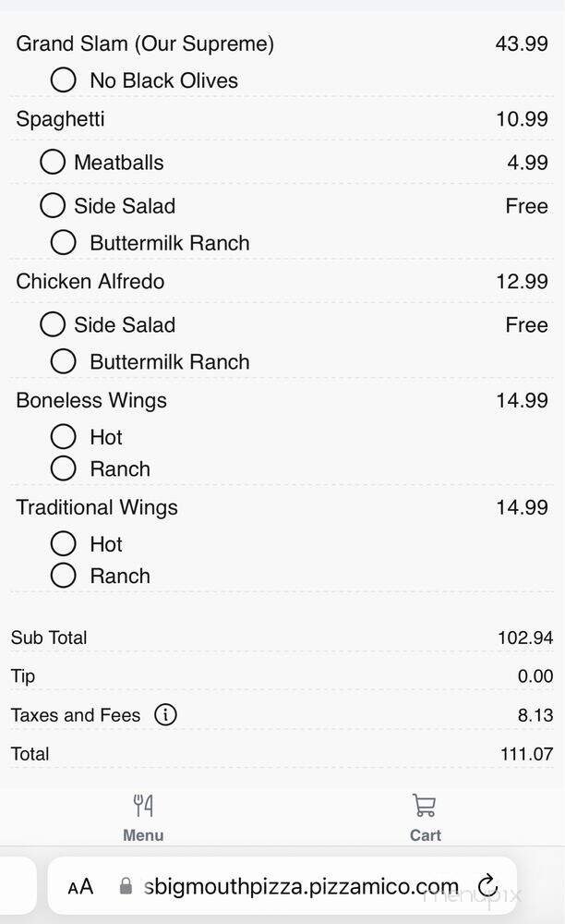Tap the info icon next to Taxes and Fees
Viewport: 565px width, 924px height.
pos(164,714)
